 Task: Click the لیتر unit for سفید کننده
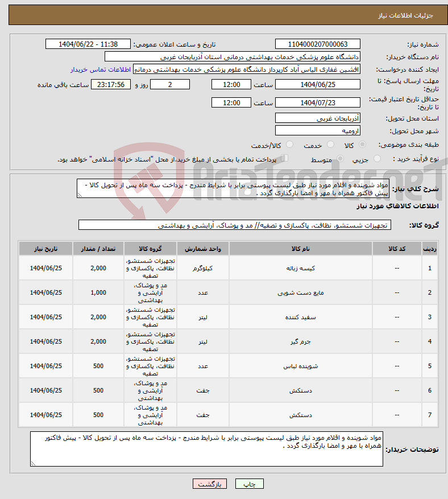coord(203,317)
